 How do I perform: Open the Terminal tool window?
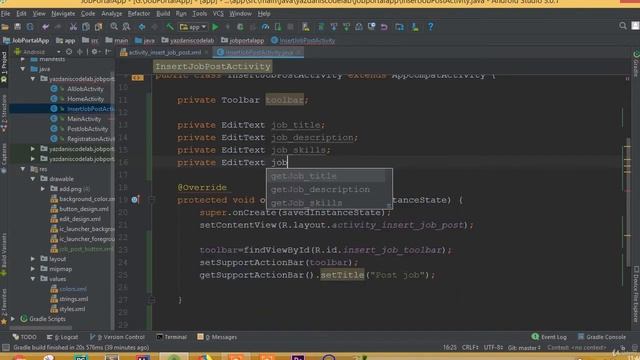pyautogui.click(x=171, y=337)
